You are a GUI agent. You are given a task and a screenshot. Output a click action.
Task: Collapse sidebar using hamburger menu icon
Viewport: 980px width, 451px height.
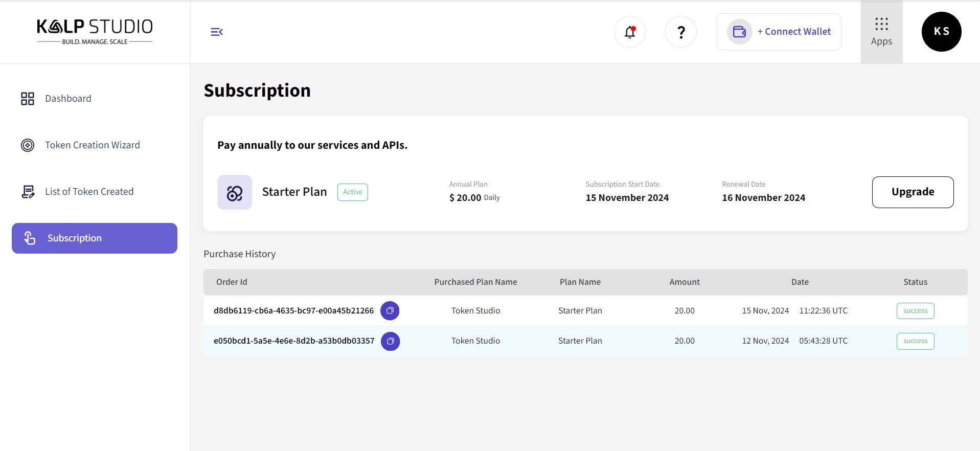(217, 32)
